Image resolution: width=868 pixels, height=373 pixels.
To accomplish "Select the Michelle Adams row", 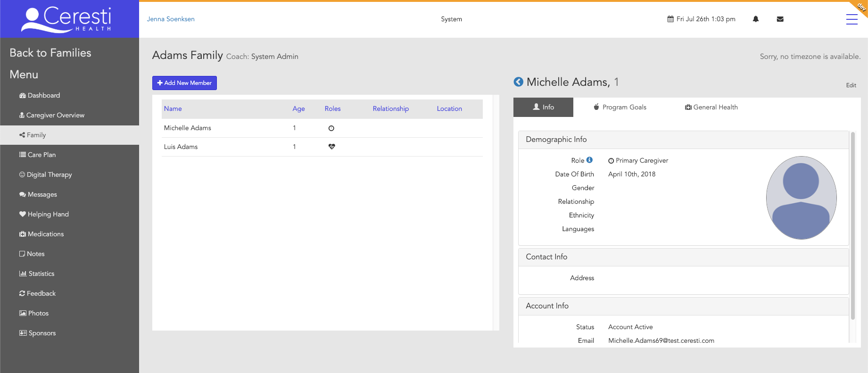I will click(x=322, y=128).
